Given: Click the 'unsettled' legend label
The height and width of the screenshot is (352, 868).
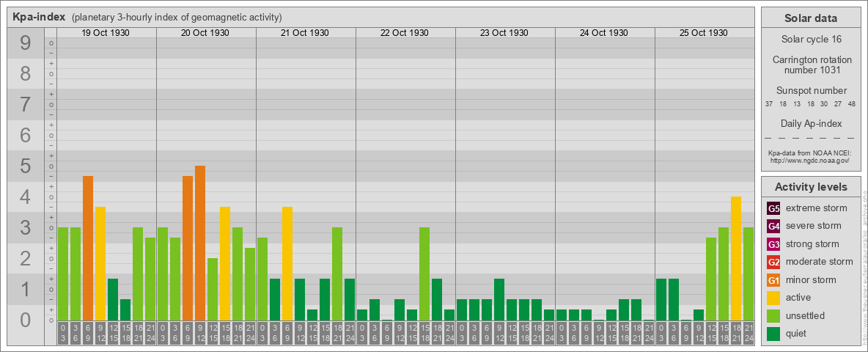Looking at the screenshot, I should [806, 315].
